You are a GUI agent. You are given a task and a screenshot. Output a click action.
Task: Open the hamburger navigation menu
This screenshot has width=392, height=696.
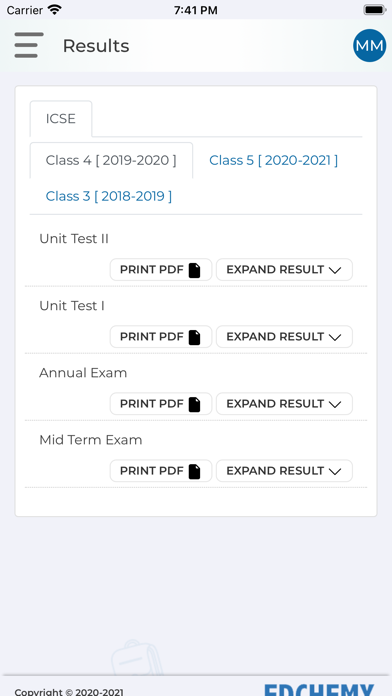(29, 45)
